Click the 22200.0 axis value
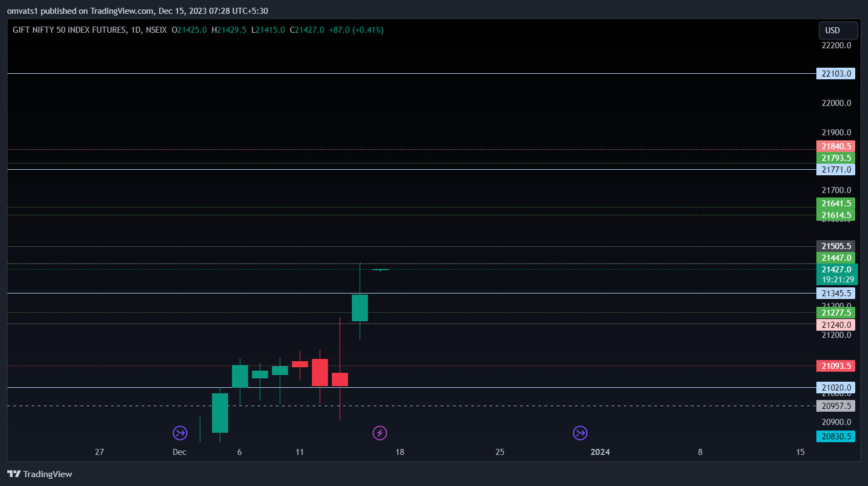 [836, 45]
